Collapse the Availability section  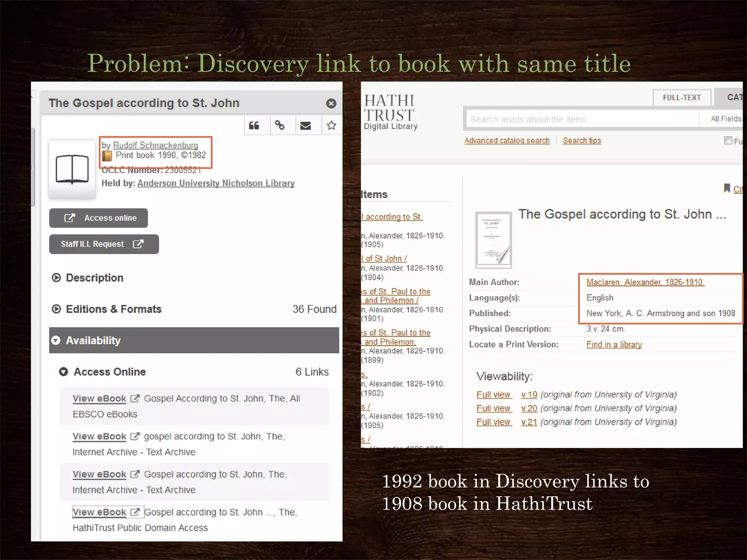pos(194,340)
